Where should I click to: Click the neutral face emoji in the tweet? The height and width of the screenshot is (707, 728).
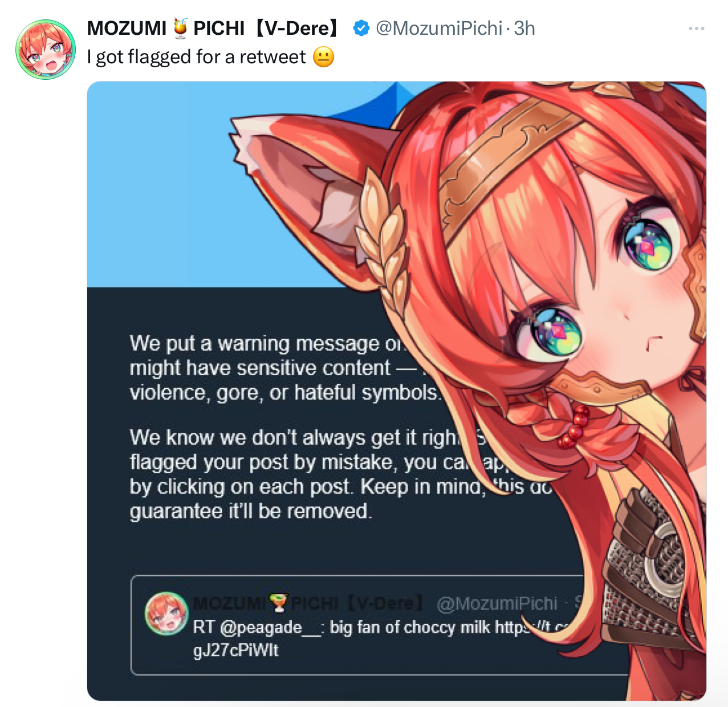pos(323,57)
